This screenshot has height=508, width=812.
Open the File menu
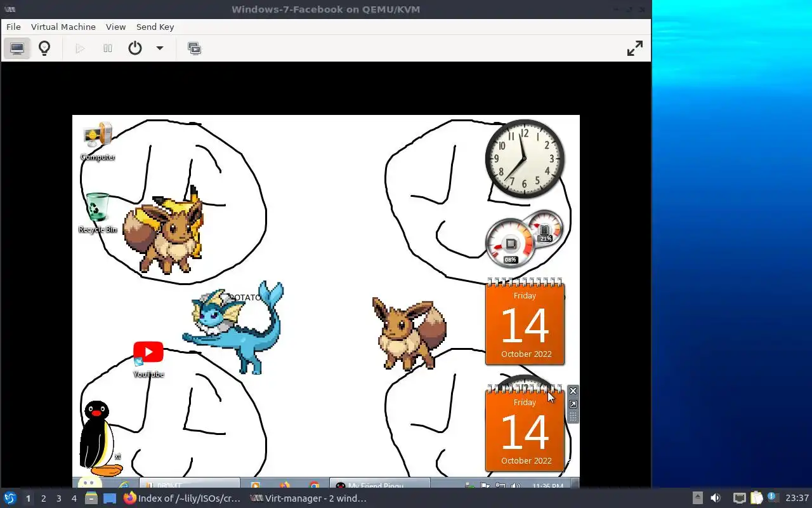[13, 27]
